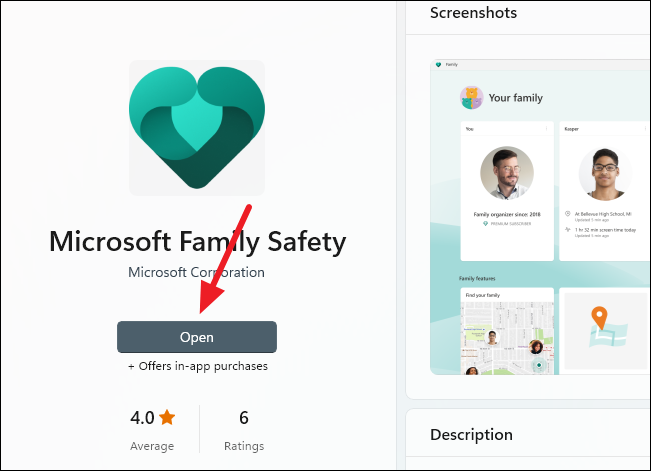The image size is (651, 471).
Task: Open the Microsoft Corporation publisher link
Action: point(196,272)
